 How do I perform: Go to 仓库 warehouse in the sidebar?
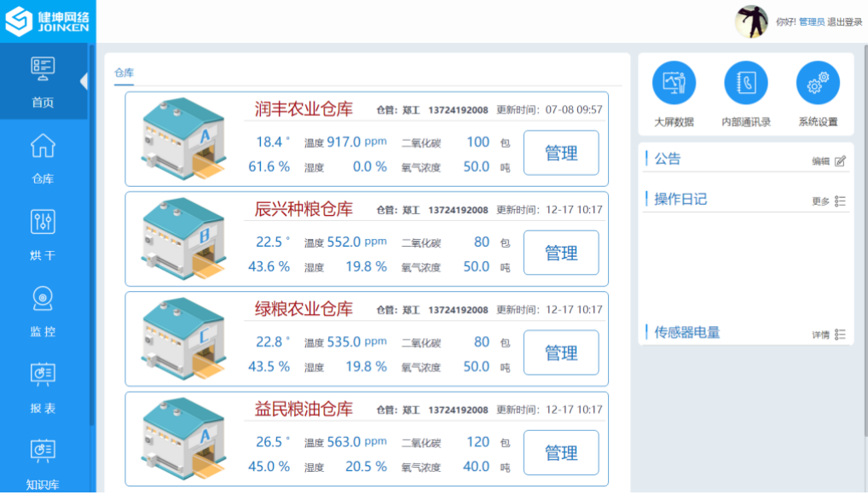[43, 158]
